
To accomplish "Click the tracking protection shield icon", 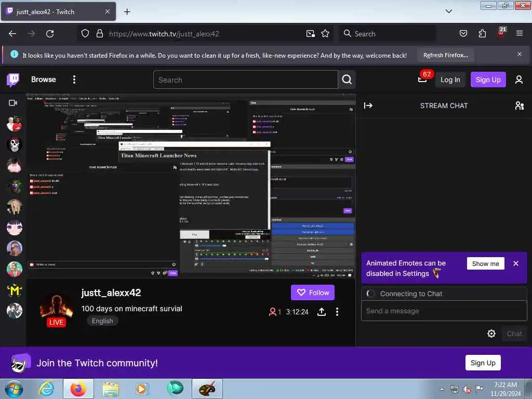I will (x=85, y=34).
